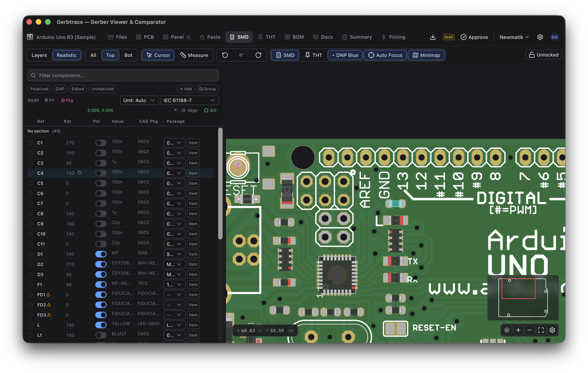The width and height of the screenshot is (588, 373).
Task: Toggle polarity switch for C1
Action: pos(101,143)
